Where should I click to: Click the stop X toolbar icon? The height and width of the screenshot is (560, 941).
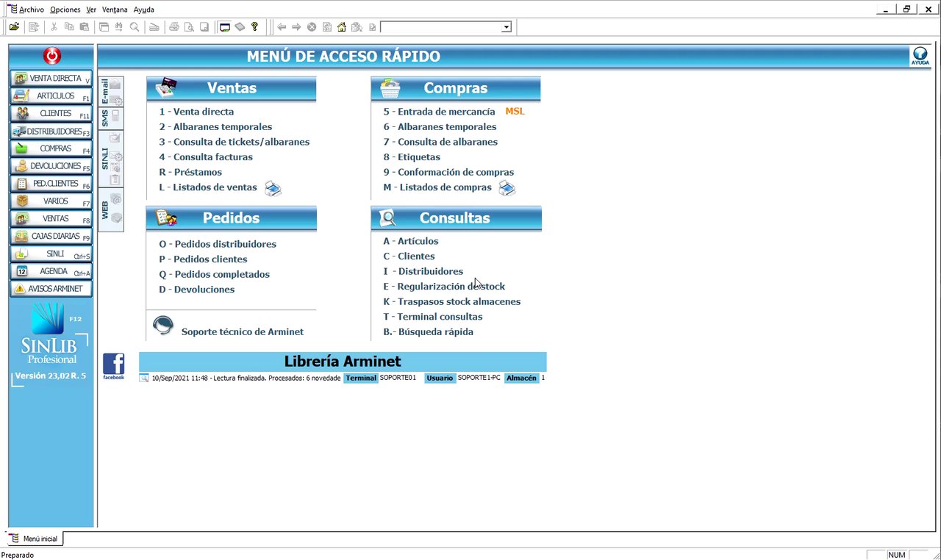click(x=312, y=27)
